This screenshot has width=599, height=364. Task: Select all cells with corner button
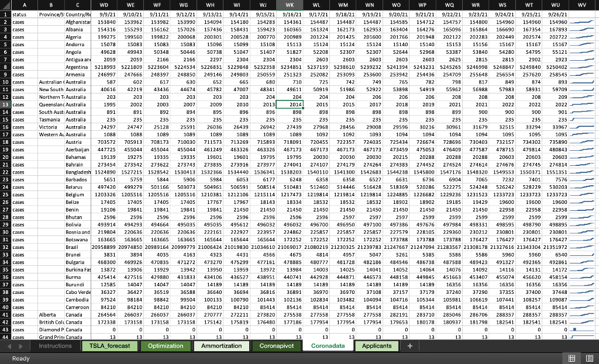click(5, 5)
